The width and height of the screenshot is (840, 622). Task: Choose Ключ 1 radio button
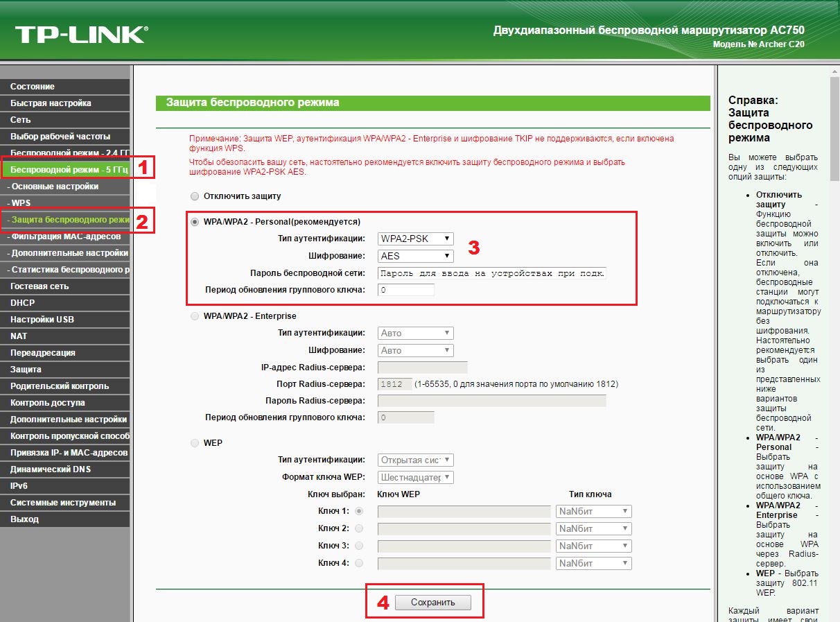point(359,511)
